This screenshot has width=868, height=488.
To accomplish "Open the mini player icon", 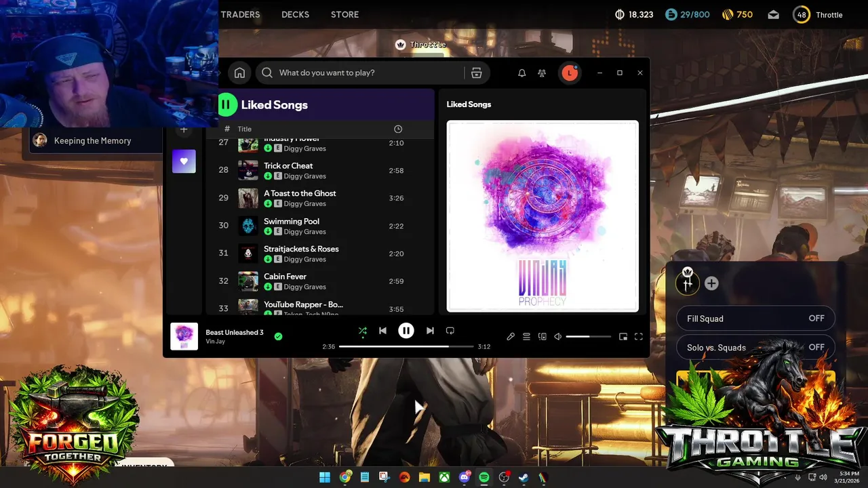I will (x=623, y=336).
